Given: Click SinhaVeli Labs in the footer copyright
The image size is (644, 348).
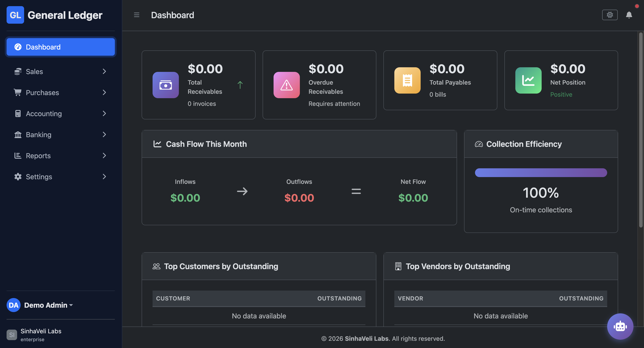Looking at the screenshot, I should [x=367, y=339].
